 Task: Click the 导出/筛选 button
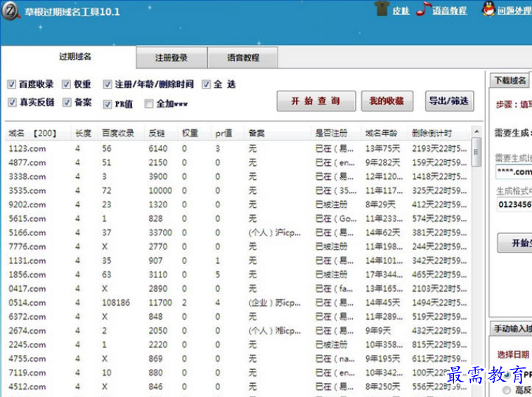(449, 101)
